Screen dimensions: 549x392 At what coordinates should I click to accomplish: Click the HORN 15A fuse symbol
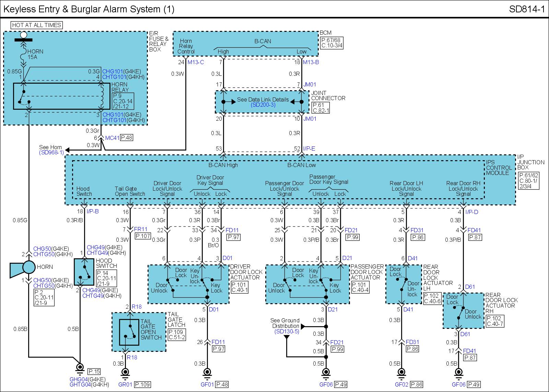click(23, 54)
